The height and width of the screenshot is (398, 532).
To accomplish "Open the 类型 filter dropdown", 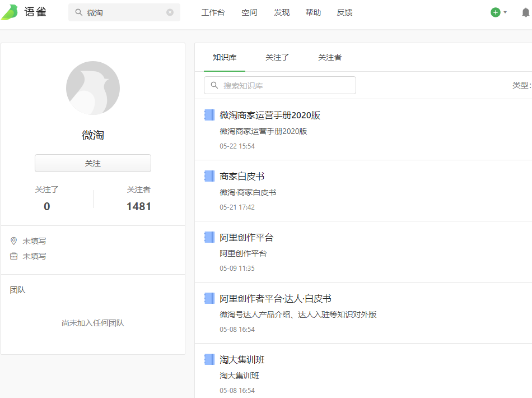I will coord(522,85).
